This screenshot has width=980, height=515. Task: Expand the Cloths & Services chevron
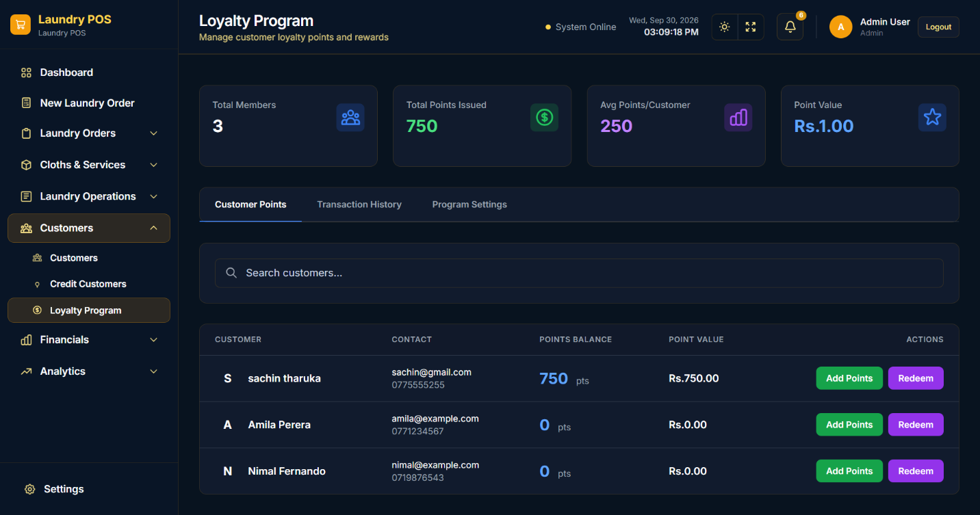(x=154, y=165)
